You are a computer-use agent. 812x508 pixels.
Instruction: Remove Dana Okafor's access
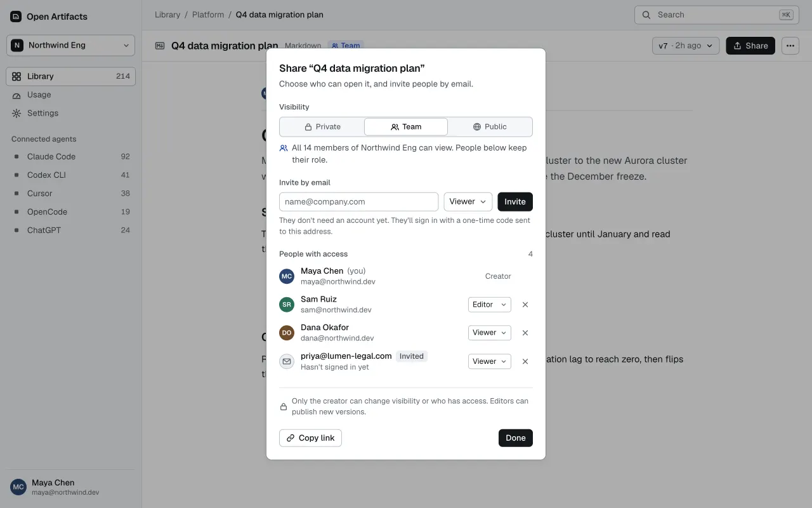coord(525,333)
